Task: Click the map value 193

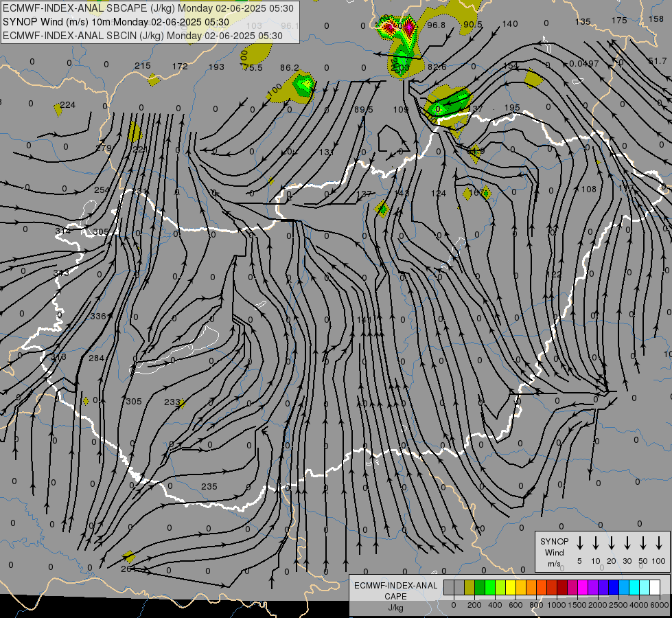Action: (216, 67)
